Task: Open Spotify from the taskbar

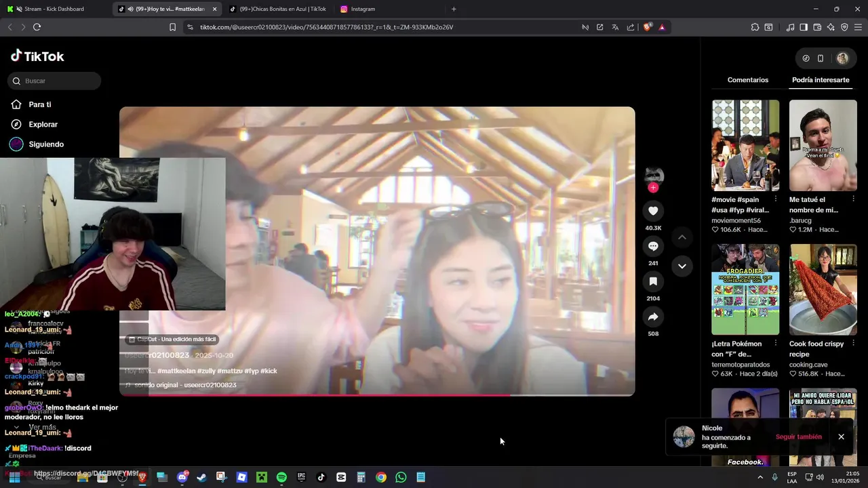Action: click(281, 477)
